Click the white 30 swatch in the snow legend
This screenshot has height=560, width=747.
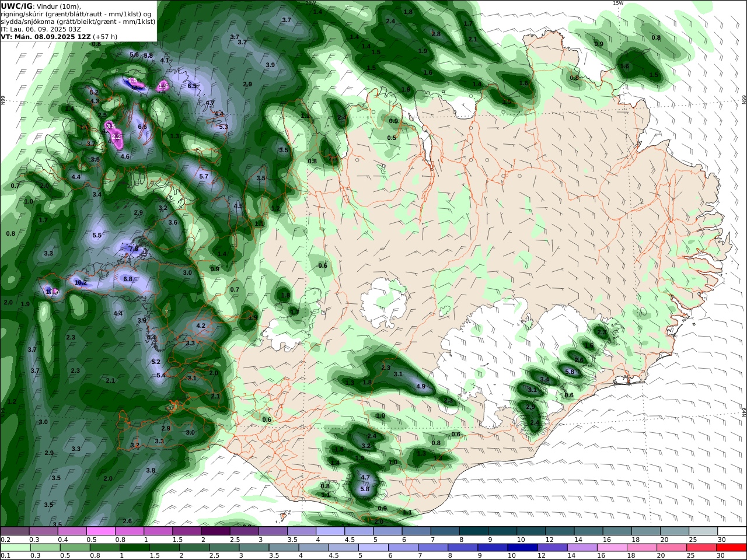[x=732, y=531]
